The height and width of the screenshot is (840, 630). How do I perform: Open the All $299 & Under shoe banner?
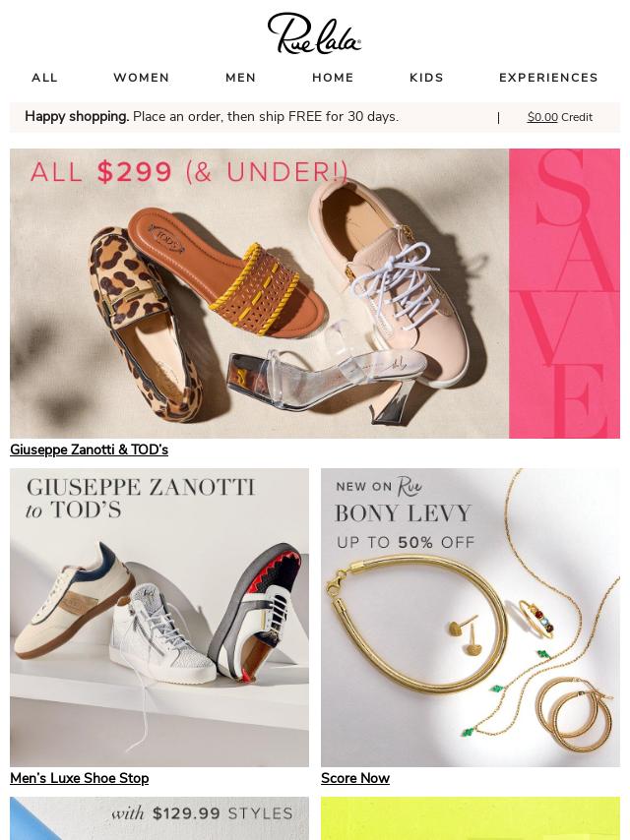(260, 293)
